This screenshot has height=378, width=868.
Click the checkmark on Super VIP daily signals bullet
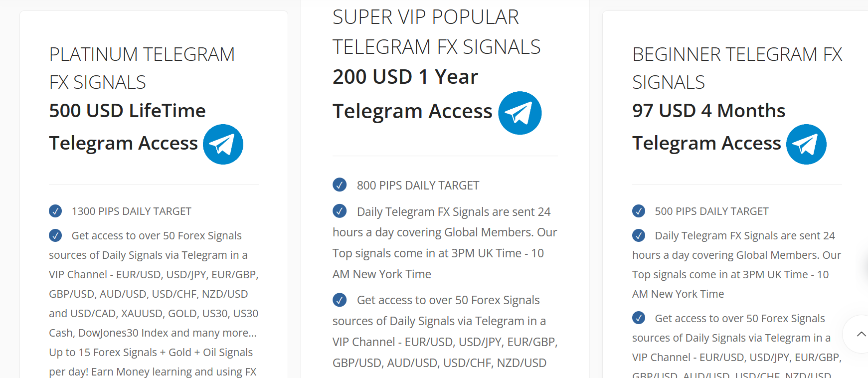339,211
